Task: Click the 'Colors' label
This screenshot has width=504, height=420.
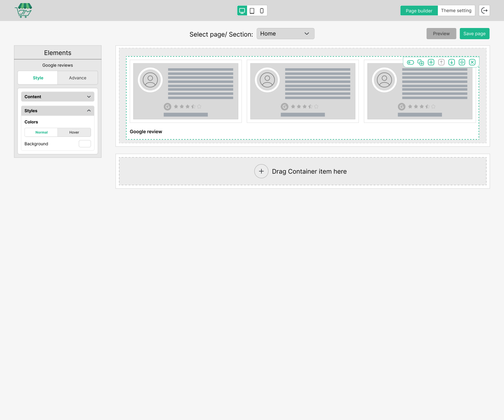Action: click(31, 122)
